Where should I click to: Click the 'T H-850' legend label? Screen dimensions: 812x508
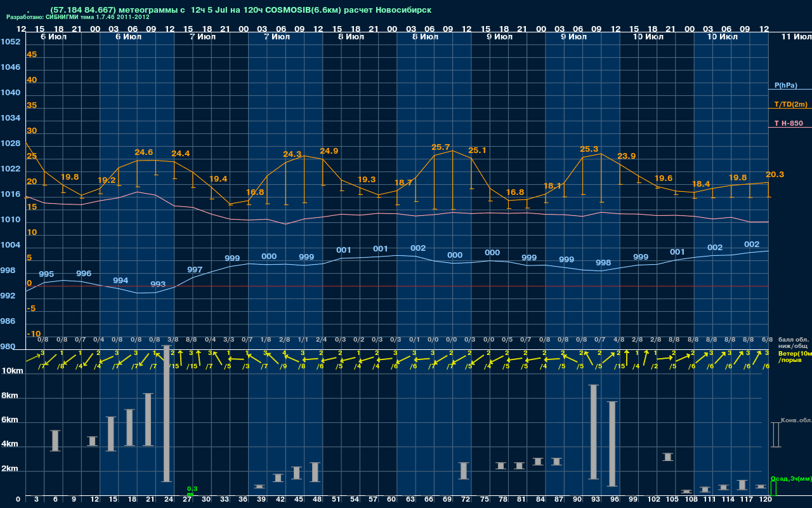(789, 123)
